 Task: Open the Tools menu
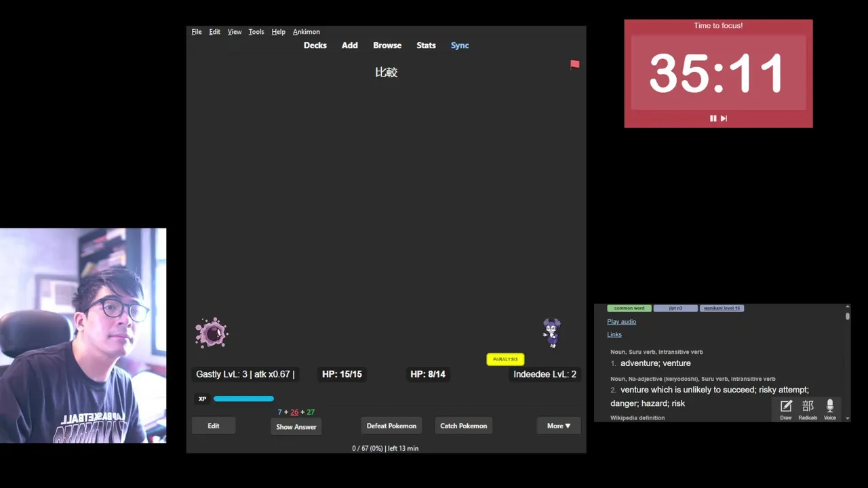tap(256, 32)
